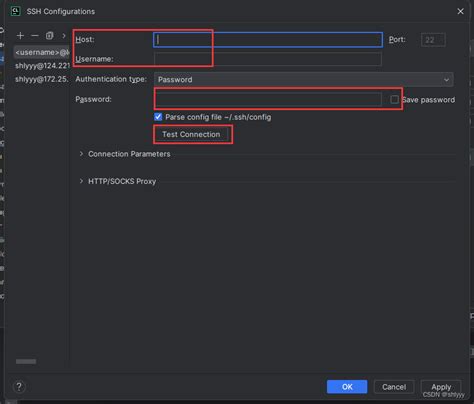The height and width of the screenshot is (404, 474).
Task: Click the horizontal scrollbar under the configuration list
Action: (x=26, y=362)
